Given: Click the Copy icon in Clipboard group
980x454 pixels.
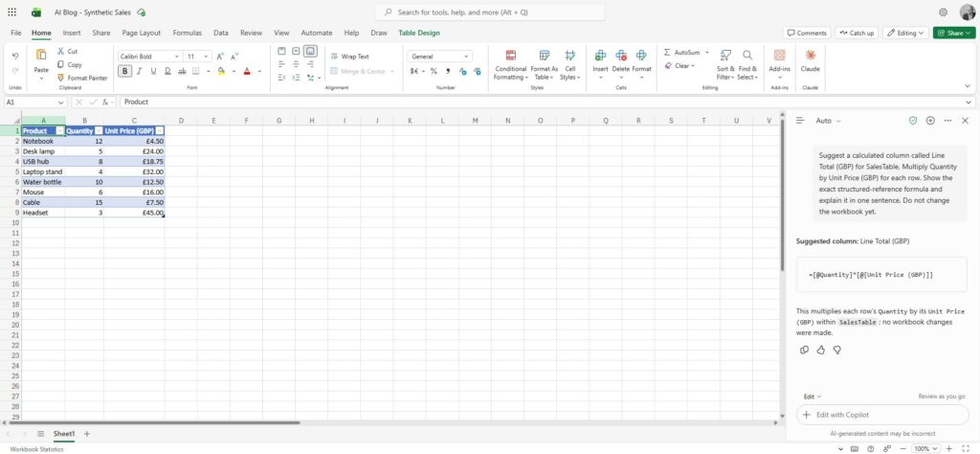Looking at the screenshot, I should pyautogui.click(x=60, y=64).
